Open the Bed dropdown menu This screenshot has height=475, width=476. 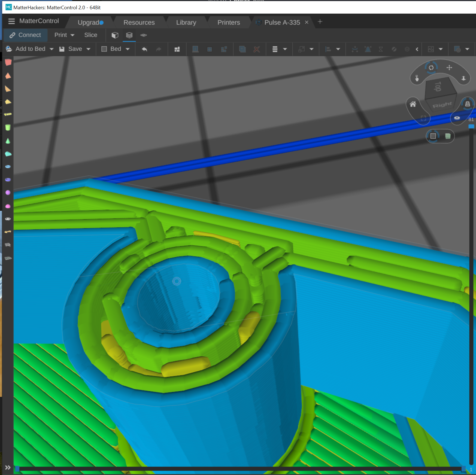[116, 49]
